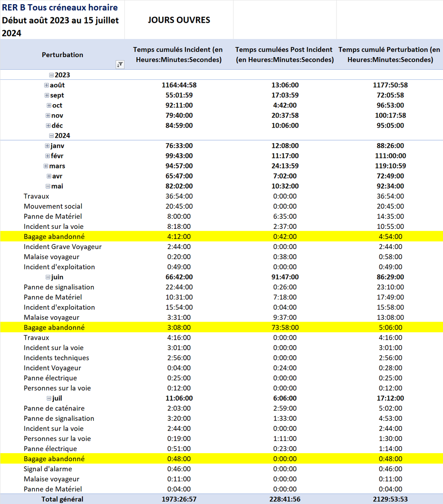Select highlighted incident value 0:48:00

179,459
